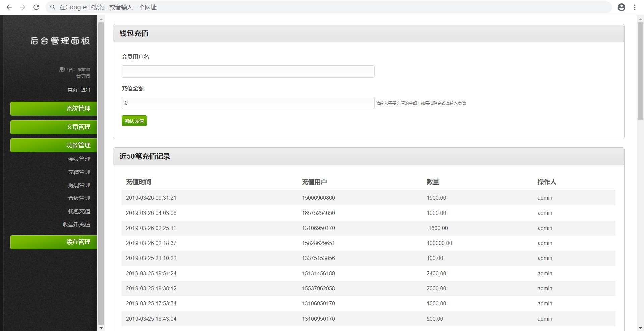Select amount -1600.00 cell

(437, 228)
